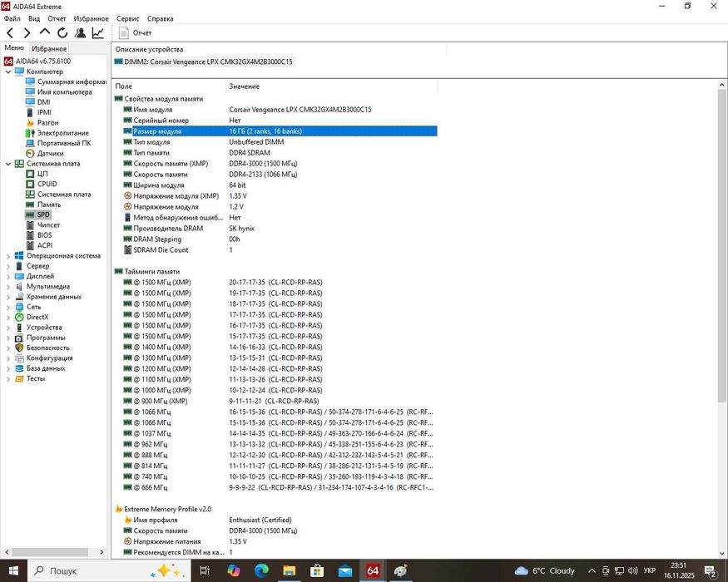
Task: Open the Сервис menu
Action: 127,18
